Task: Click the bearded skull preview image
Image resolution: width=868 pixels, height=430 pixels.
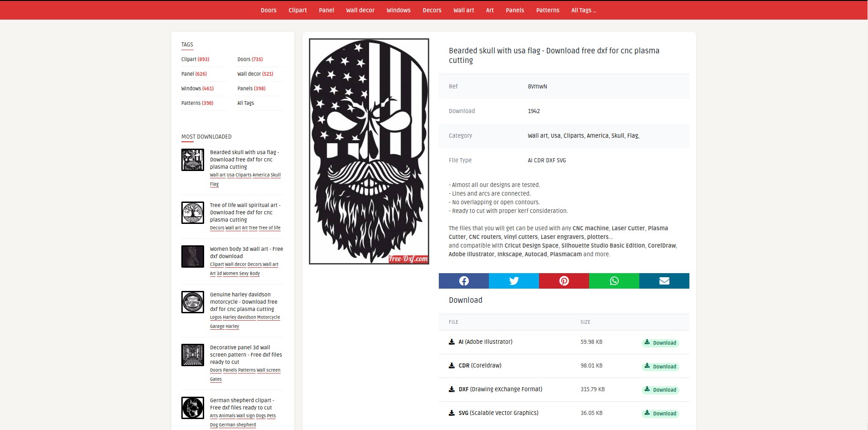Action: (x=369, y=150)
